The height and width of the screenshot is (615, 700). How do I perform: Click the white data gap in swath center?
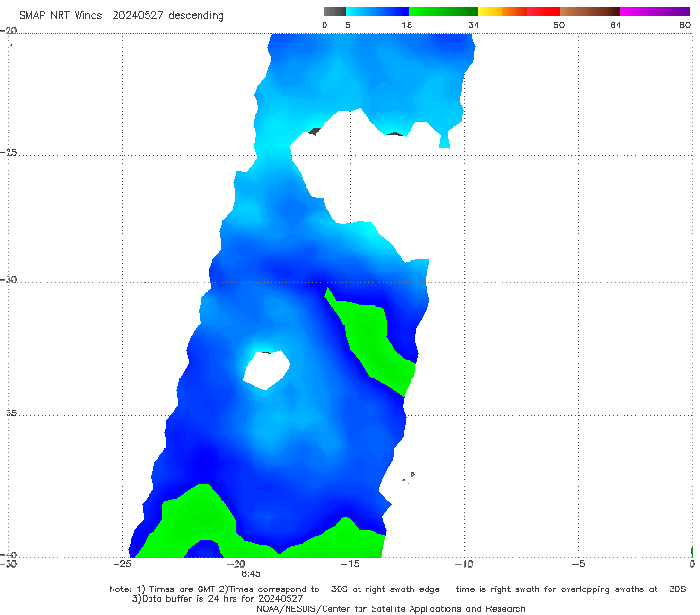tap(267, 370)
